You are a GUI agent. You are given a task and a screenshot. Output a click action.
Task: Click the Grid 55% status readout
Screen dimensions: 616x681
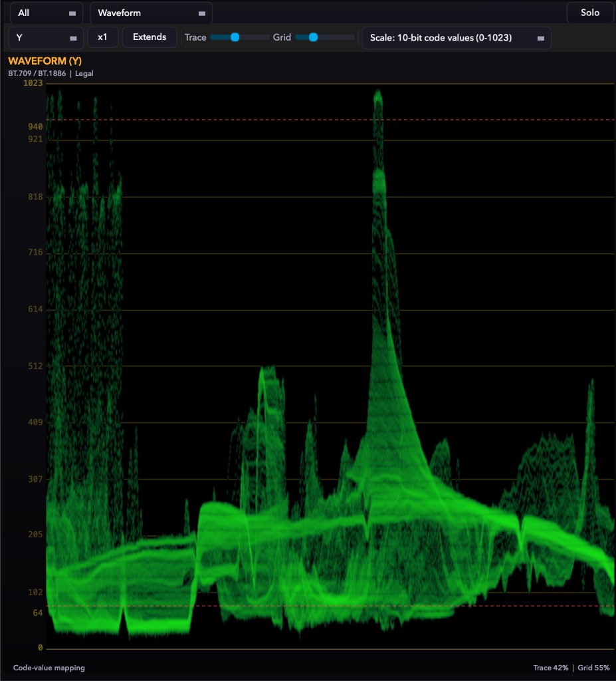click(x=593, y=668)
